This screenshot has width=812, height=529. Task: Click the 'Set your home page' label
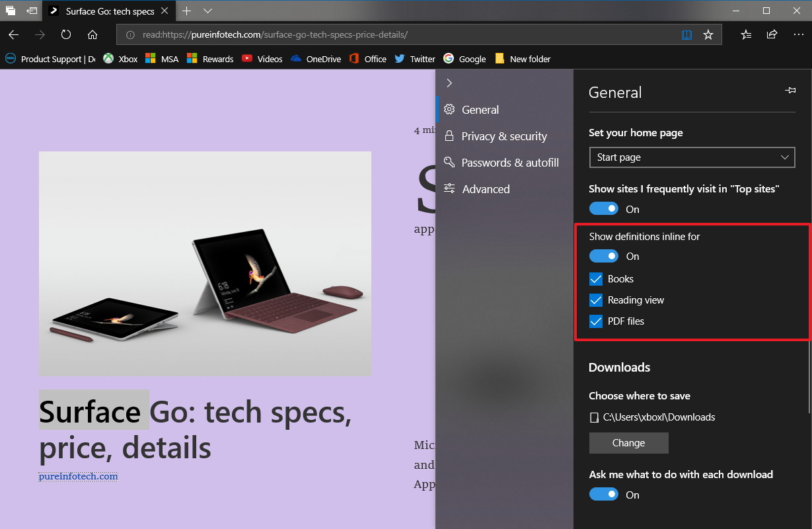(x=636, y=133)
